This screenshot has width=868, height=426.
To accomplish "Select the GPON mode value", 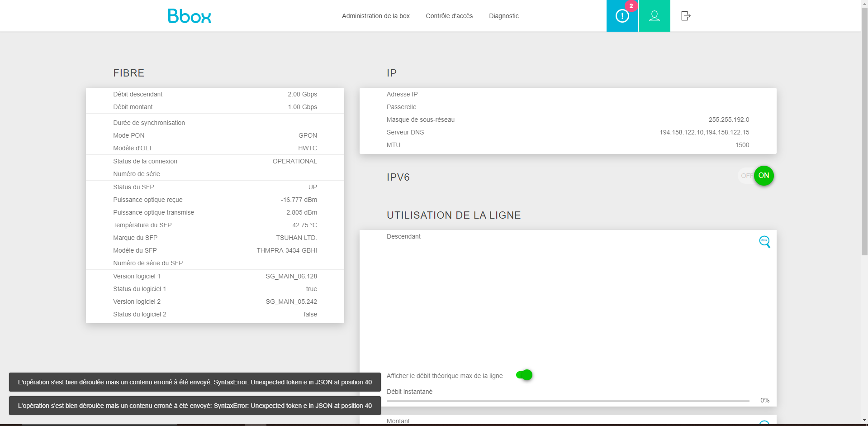I will tap(308, 135).
